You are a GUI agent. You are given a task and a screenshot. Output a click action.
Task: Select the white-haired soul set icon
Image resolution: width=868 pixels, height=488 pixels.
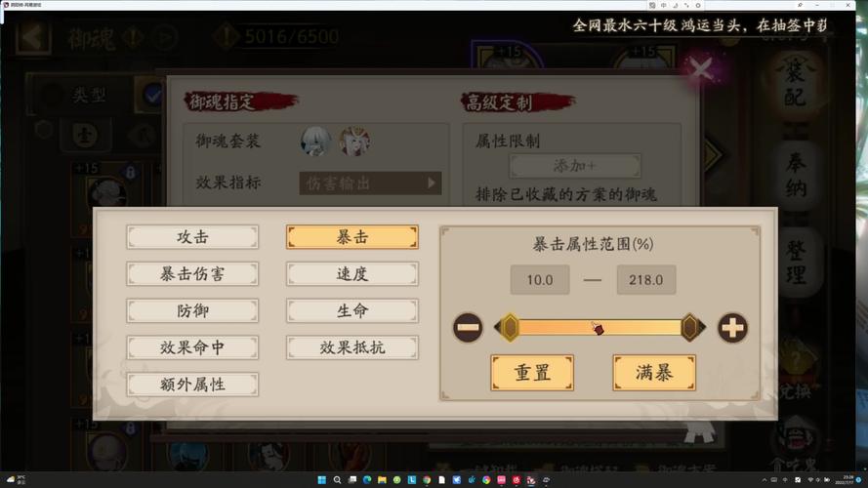[316, 141]
